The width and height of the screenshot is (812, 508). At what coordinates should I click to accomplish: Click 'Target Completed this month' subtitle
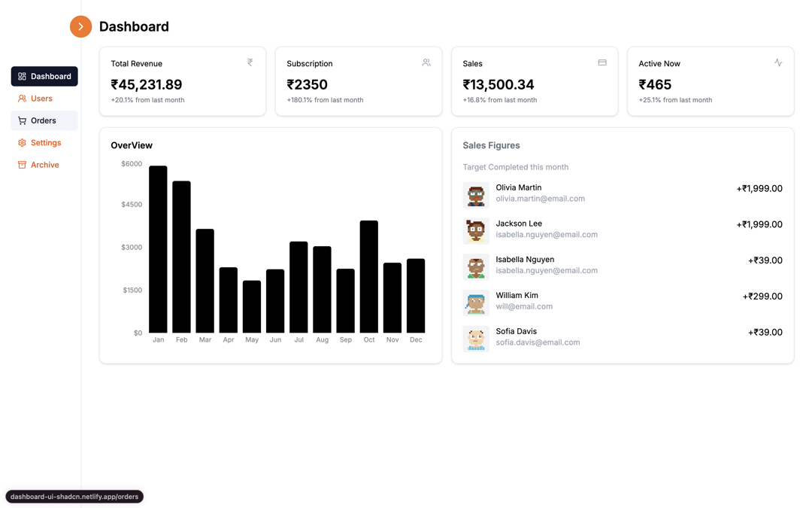click(515, 167)
